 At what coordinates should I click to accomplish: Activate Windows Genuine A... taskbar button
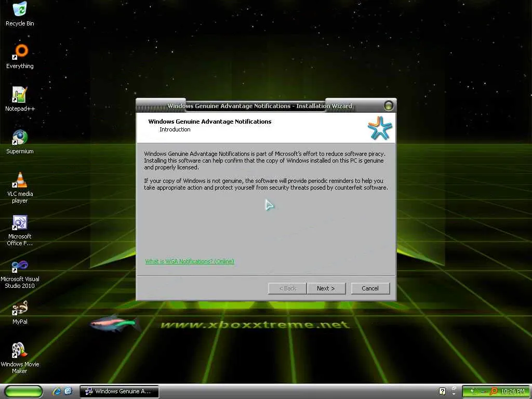pos(119,391)
